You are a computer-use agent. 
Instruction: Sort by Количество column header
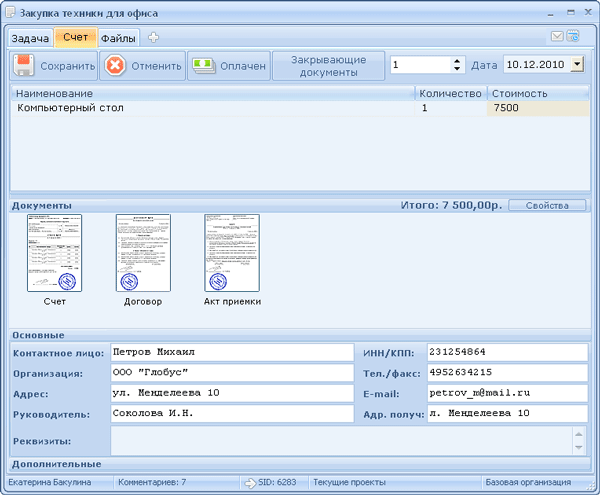pos(451,93)
